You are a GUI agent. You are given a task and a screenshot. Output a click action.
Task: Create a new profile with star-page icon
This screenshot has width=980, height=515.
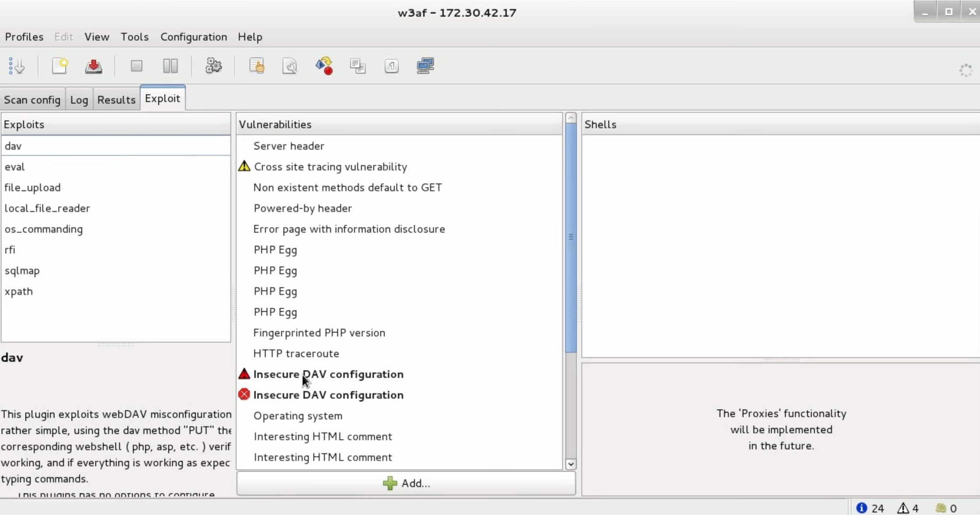click(60, 66)
